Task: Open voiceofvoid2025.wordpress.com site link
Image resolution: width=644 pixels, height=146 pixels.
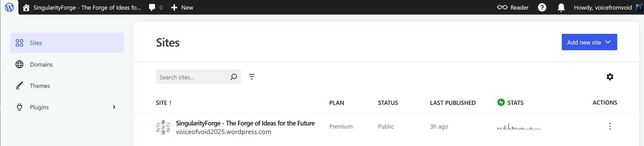Action: click(x=224, y=132)
